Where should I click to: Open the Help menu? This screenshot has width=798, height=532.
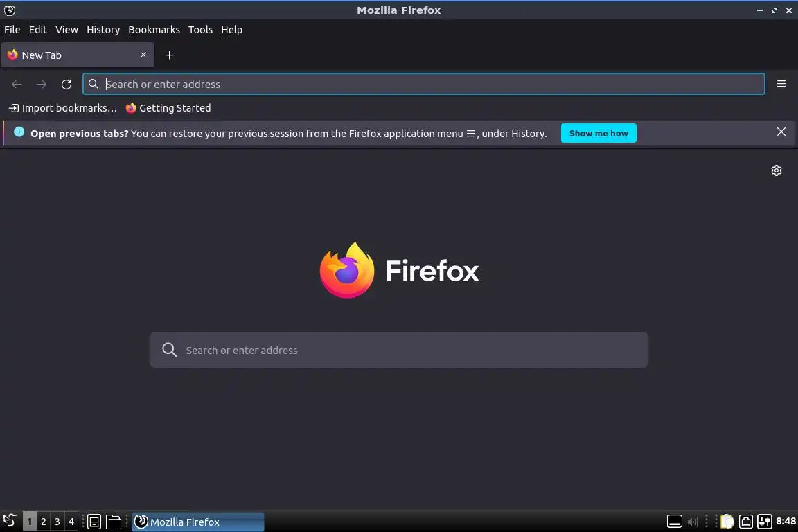click(x=231, y=30)
